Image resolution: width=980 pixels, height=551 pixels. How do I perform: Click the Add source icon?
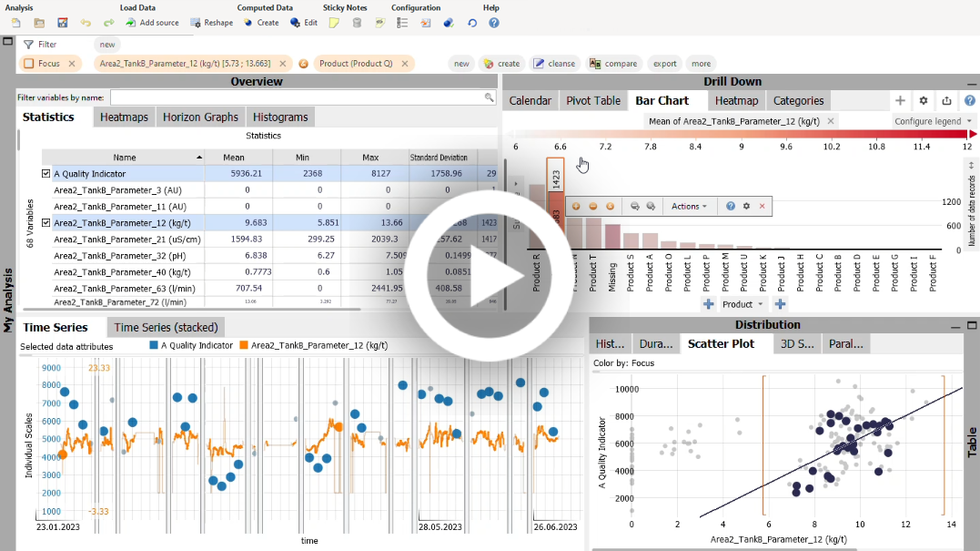(131, 23)
